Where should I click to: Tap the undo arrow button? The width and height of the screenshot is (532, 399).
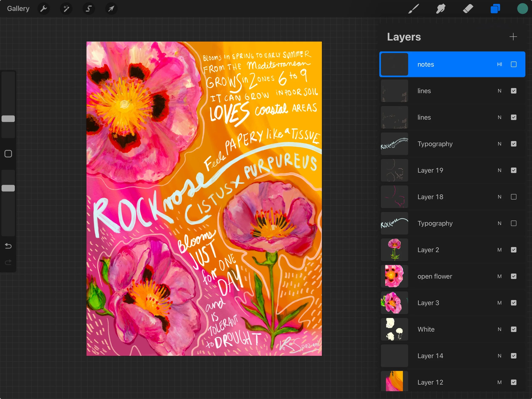click(x=8, y=246)
